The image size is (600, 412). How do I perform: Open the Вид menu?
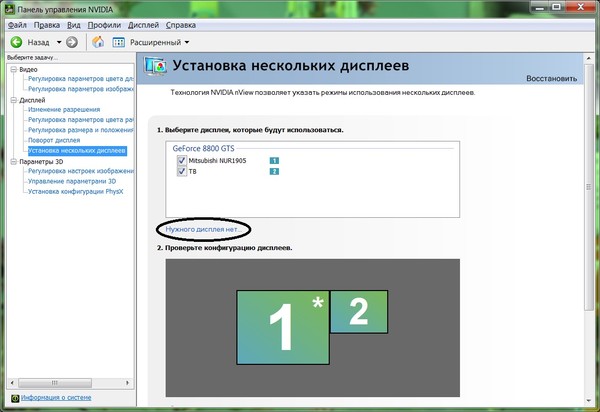(73, 25)
